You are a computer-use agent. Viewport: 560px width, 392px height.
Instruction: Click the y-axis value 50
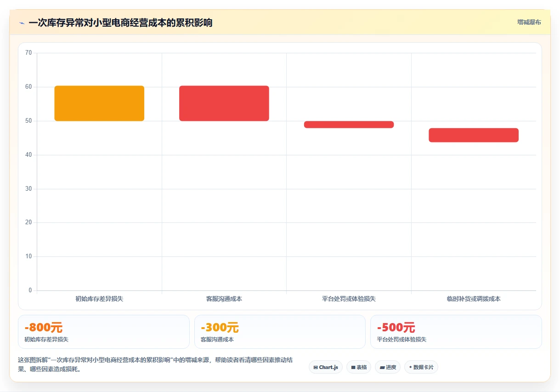[x=28, y=121]
